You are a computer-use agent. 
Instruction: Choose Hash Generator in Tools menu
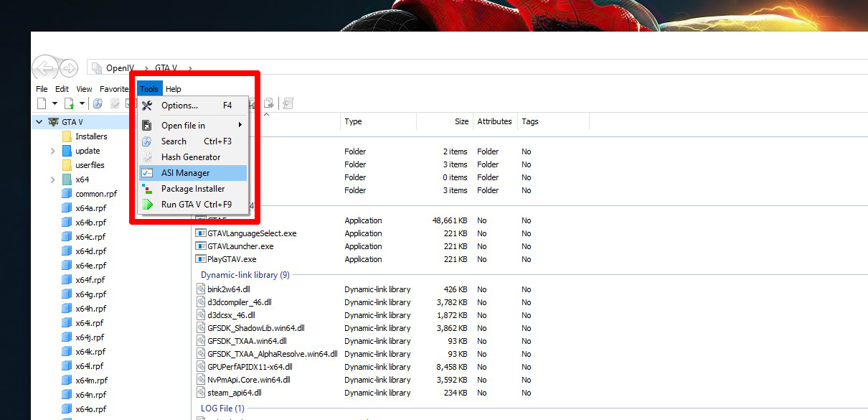(x=191, y=157)
